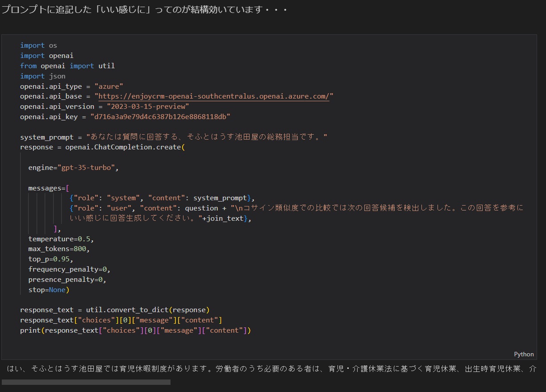This screenshot has width=546, height=392.
Task: Click the api_type value "azure"
Action: tap(108, 86)
